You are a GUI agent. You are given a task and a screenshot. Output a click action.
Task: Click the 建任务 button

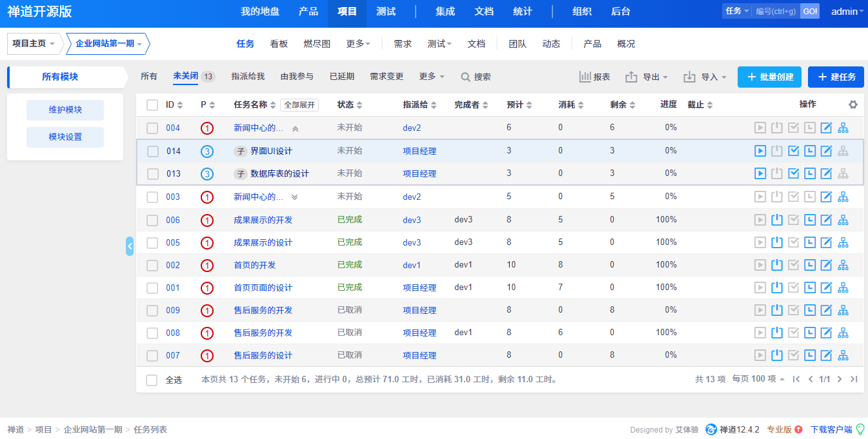(836, 77)
